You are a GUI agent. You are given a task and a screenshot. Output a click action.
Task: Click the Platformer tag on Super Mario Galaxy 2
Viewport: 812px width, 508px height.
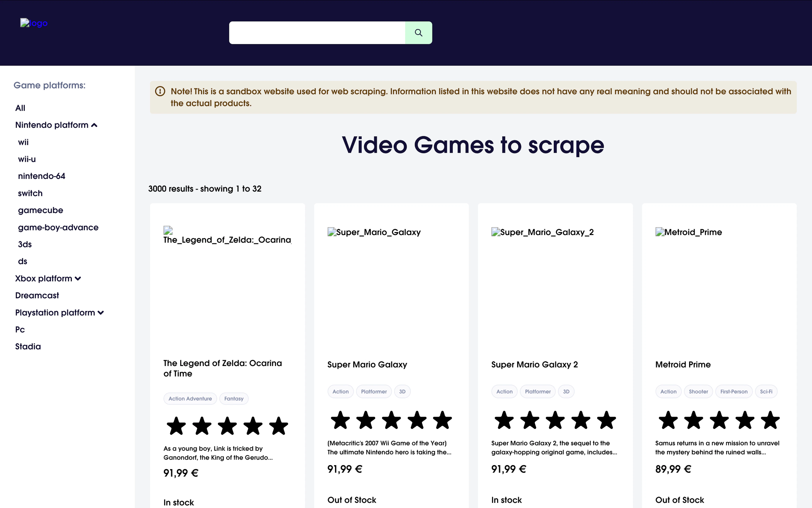538,392
